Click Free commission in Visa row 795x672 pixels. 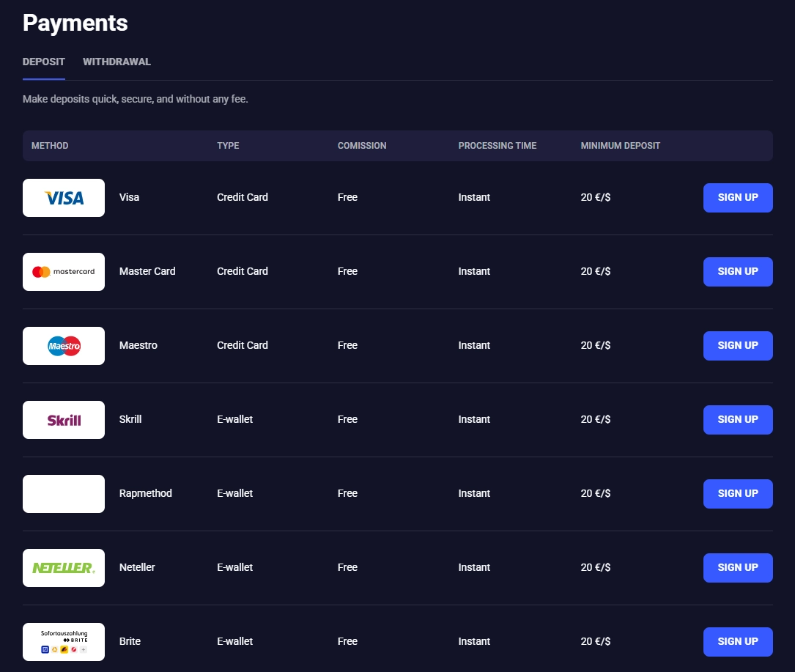click(348, 197)
